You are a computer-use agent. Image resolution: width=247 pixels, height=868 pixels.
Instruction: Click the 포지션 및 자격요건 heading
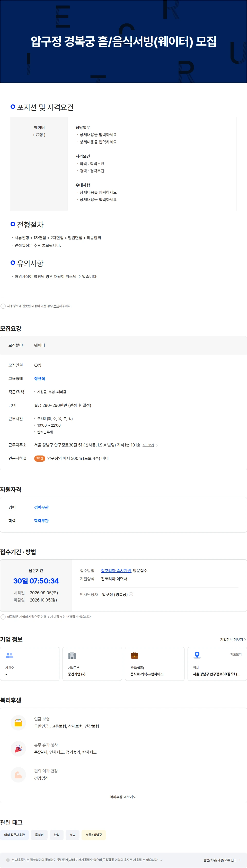(x=45, y=107)
